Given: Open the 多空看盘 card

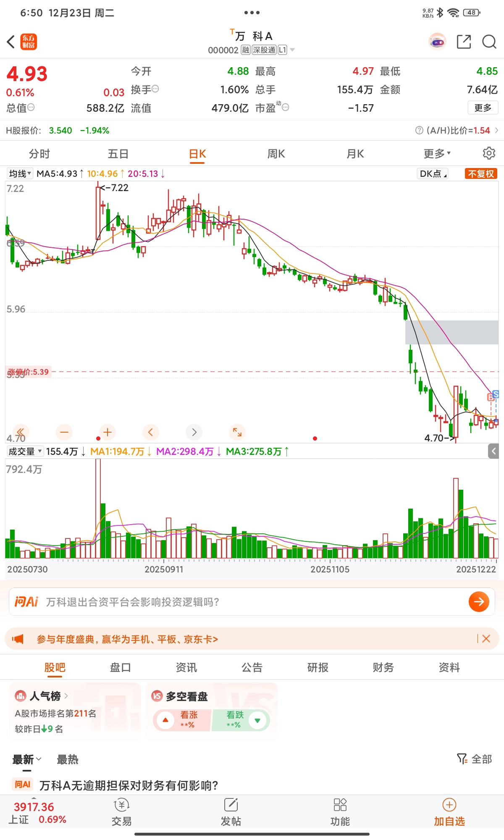Looking at the screenshot, I should pos(211,711).
